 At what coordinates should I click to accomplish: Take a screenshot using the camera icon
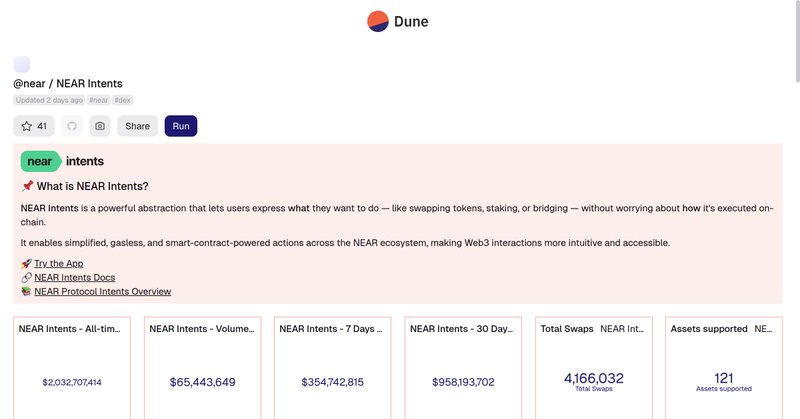tap(100, 126)
